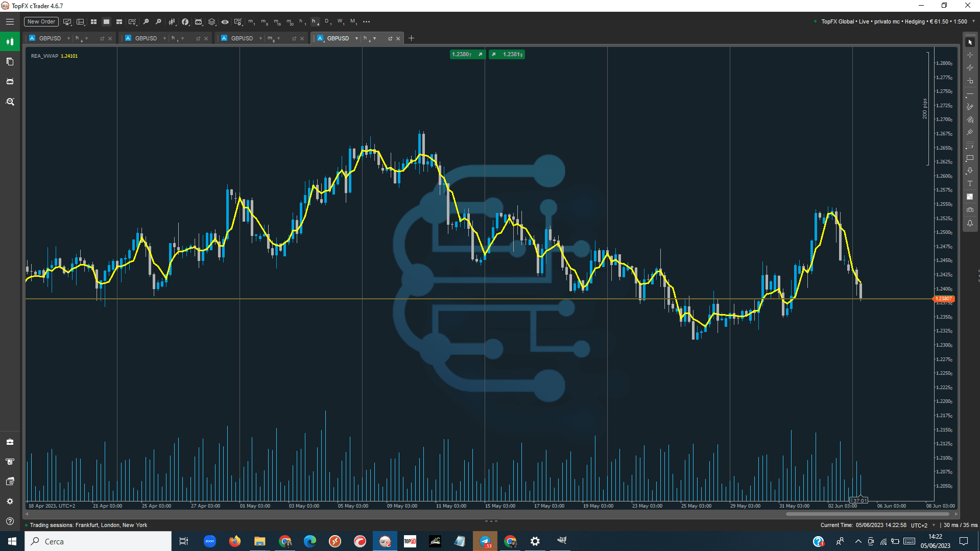Toggle the viewing options eye icon
The width and height of the screenshot is (980, 551).
(x=225, y=21)
